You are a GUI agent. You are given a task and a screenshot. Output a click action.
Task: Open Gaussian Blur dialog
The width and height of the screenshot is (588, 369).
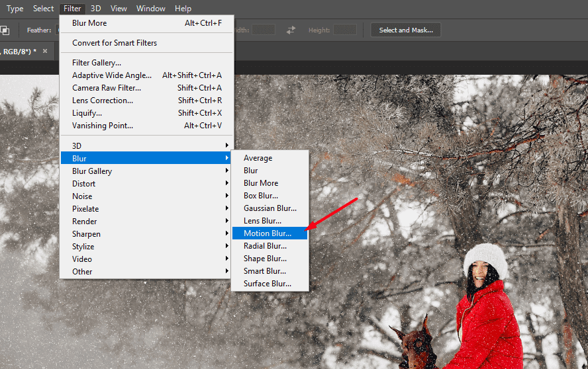[x=270, y=208]
